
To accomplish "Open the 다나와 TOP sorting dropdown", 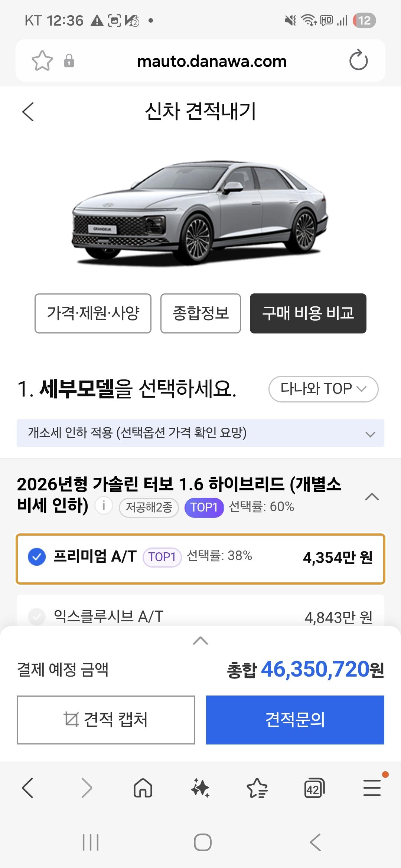I will (x=322, y=389).
